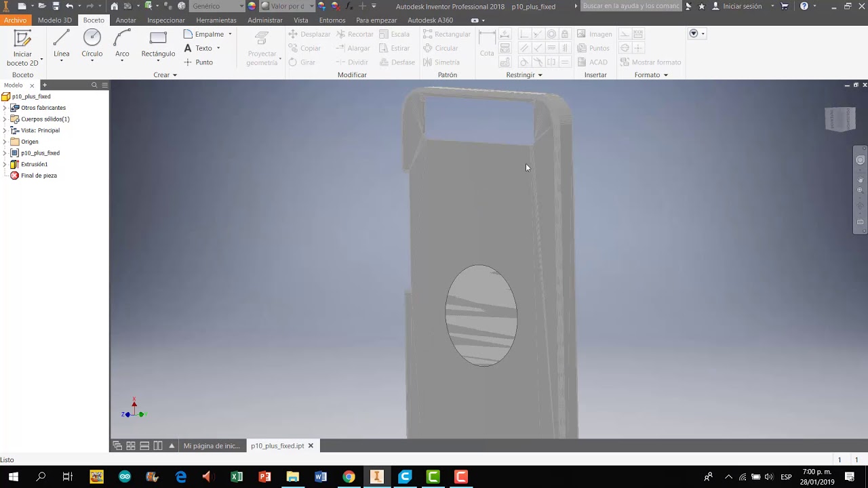Expand the Origen folder node

point(5,142)
